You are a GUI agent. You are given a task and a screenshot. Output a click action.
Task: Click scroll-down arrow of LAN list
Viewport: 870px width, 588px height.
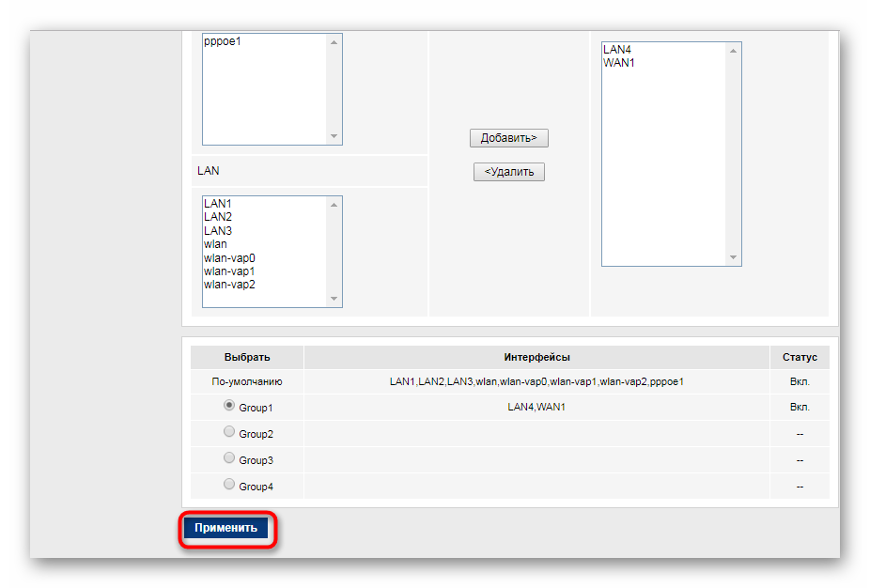[334, 299]
